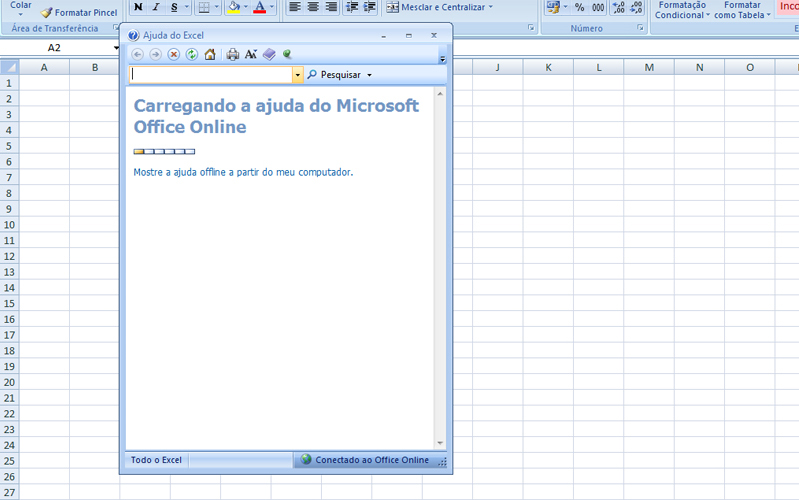Open alignment group dialog launcher
799x500 pixels.
[531, 28]
